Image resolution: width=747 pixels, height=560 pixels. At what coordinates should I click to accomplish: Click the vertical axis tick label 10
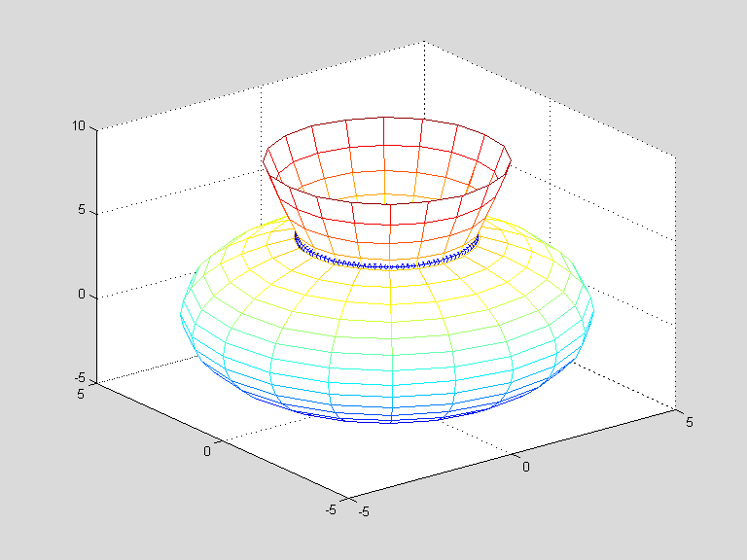[x=79, y=126]
